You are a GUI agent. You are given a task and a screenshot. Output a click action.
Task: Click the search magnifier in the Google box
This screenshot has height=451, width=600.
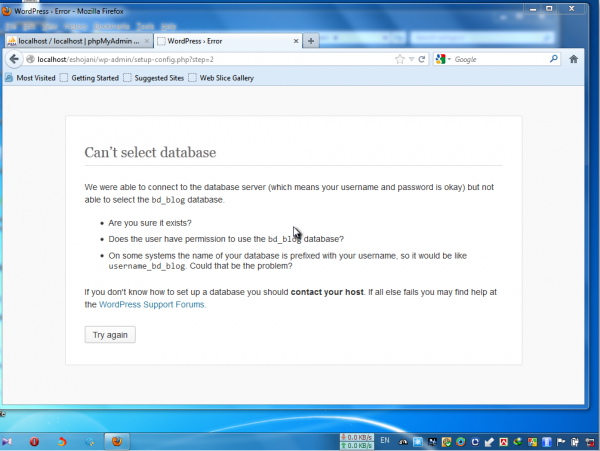click(553, 59)
